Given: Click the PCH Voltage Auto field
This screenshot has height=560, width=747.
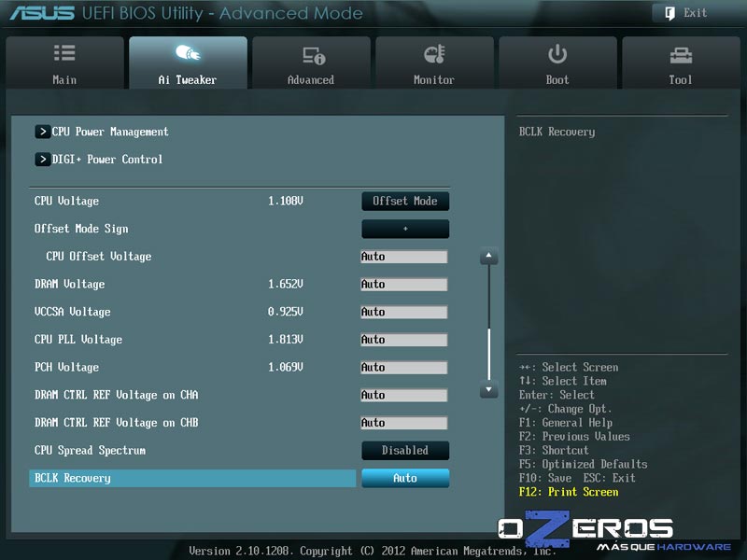Looking at the screenshot, I should 404,367.
